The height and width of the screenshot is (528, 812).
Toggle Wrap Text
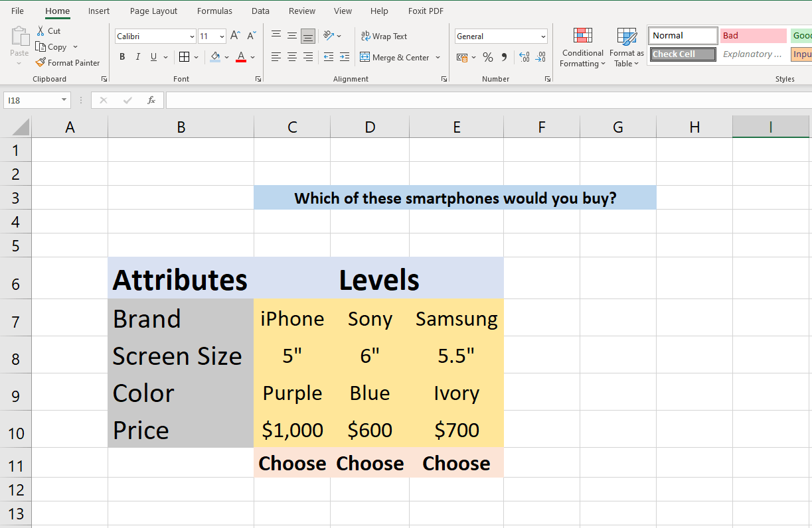click(x=384, y=36)
